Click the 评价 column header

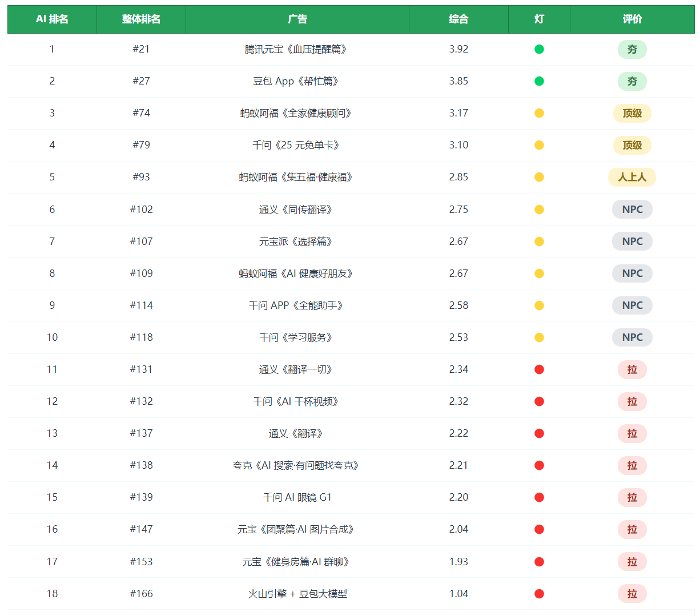coord(632,19)
